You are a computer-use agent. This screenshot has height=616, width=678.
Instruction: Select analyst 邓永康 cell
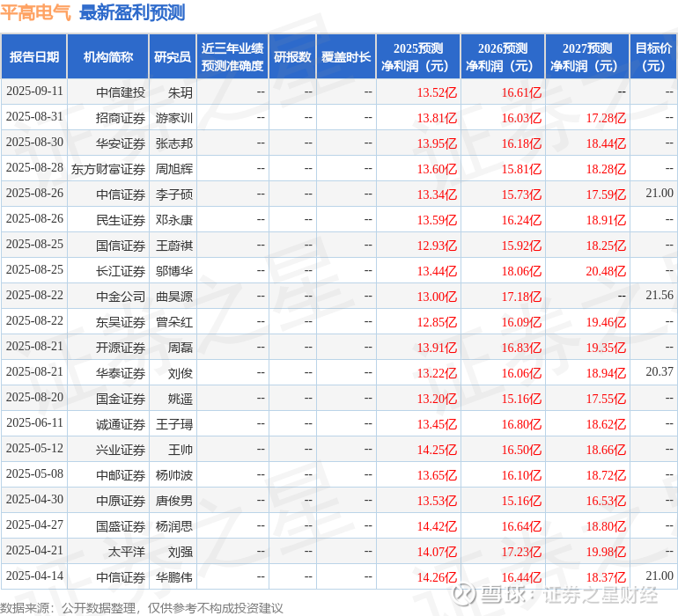(174, 220)
